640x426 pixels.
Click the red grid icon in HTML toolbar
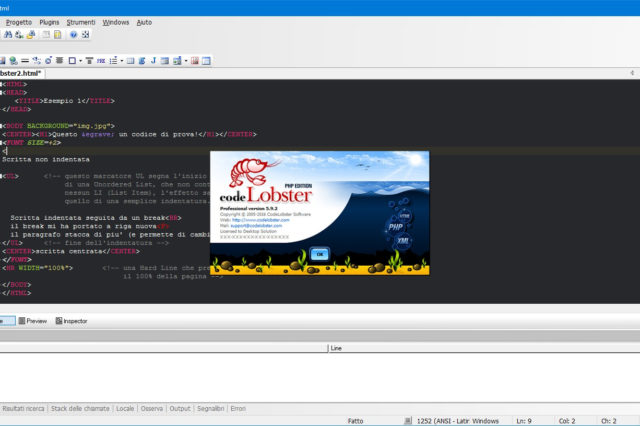coord(194,60)
